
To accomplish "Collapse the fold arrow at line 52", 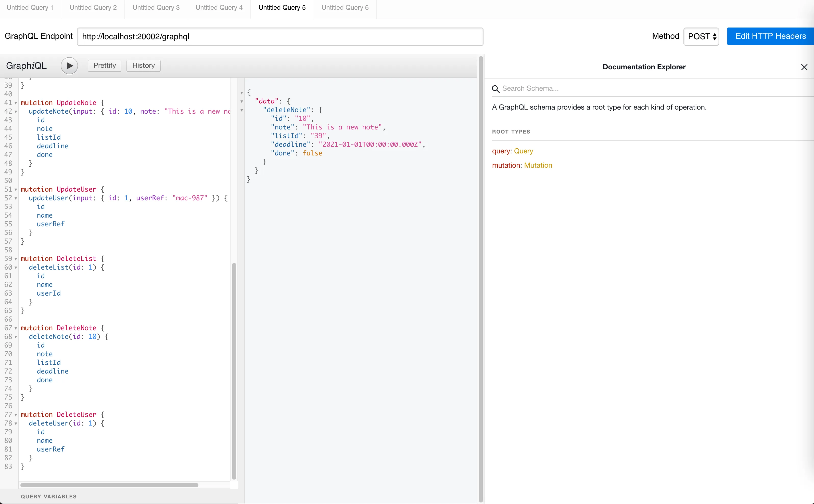I will coord(16,198).
